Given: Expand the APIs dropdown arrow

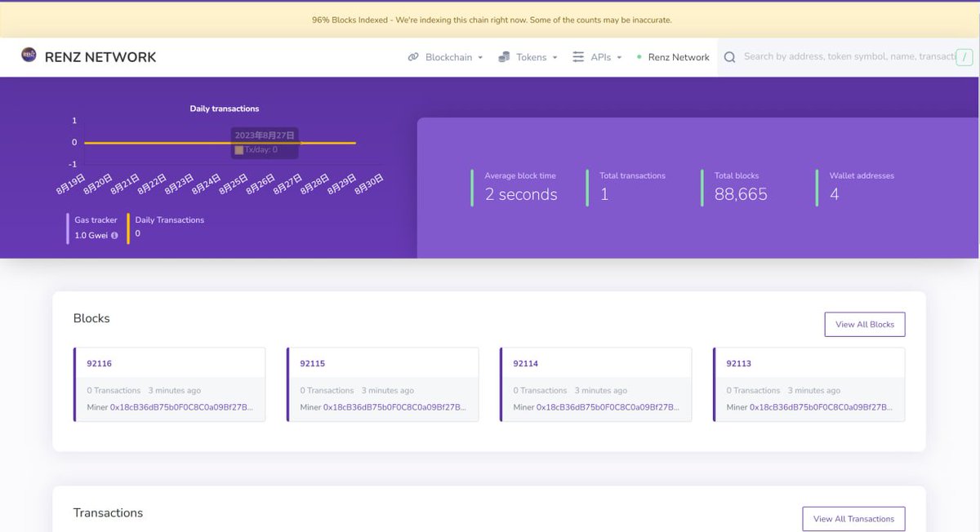Looking at the screenshot, I should (619, 58).
